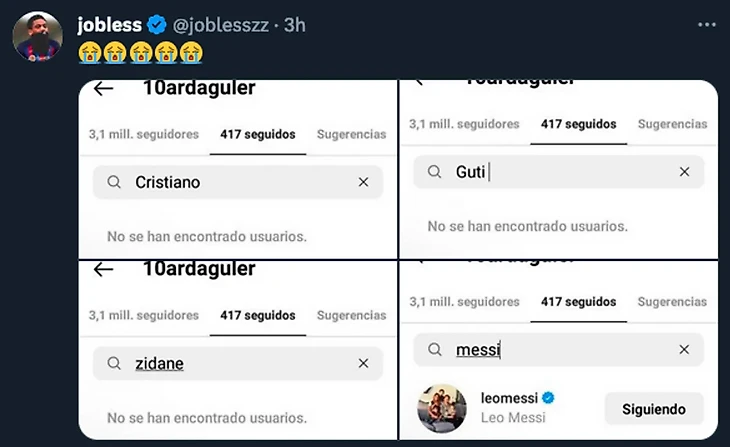Clear the zidane search with the X
The width and height of the screenshot is (730, 447).
[363, 364]
